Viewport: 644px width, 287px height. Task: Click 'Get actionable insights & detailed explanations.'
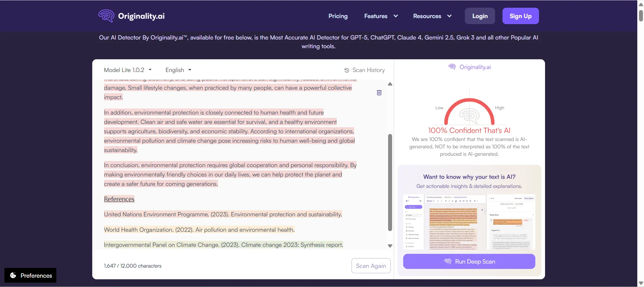(x=469, y=186)
